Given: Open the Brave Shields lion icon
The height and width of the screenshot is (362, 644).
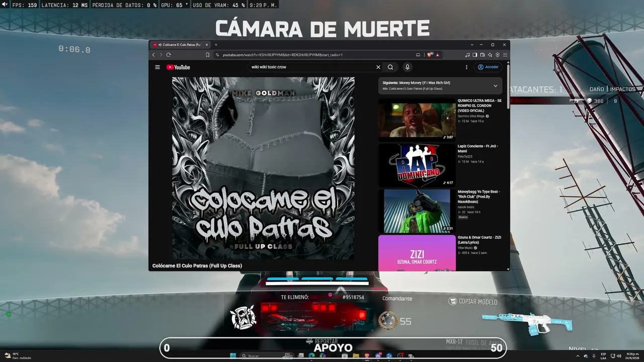Looking at the screenshot, I should pos(430,55).
